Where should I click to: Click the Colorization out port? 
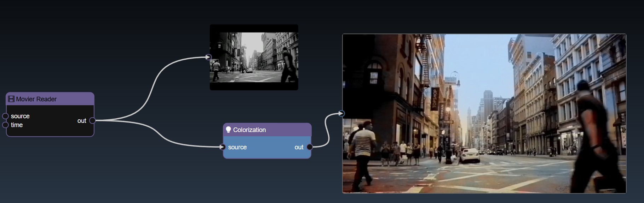pyautogui.click(x=310, y=147)
